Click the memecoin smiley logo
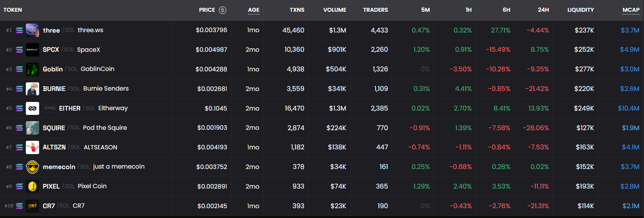The image size is (644, 218). tap(32, 167)
